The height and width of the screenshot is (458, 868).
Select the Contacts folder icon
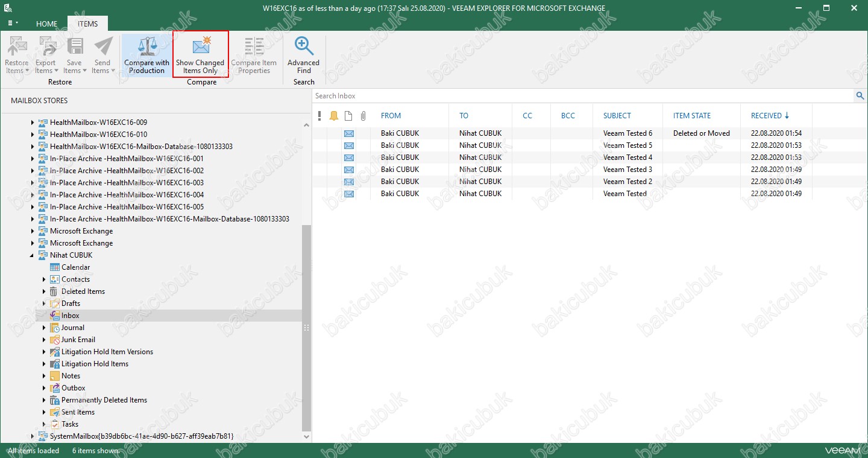tap(55, 279)
